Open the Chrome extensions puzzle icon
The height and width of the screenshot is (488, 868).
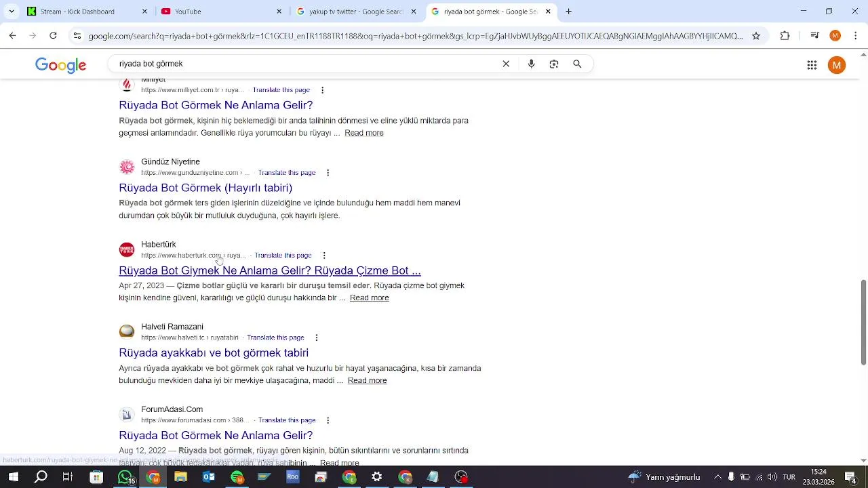(x=785, y=36)
